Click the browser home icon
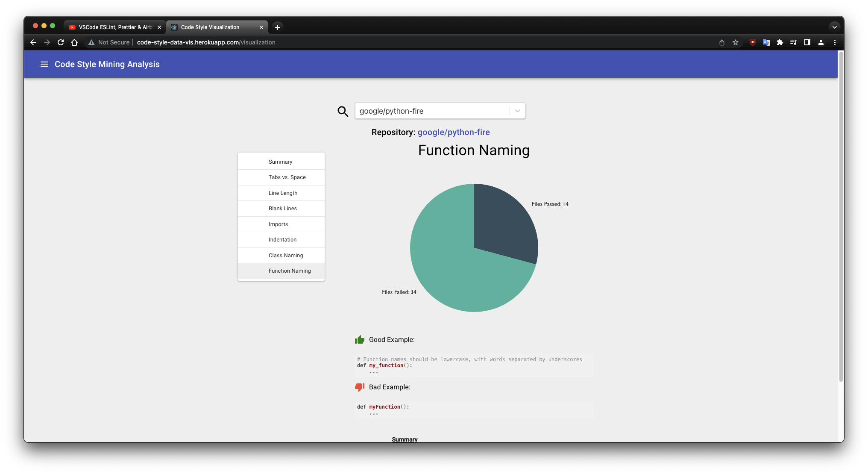The height and width of the screenshot is (474, 868). pyautogui.click(x=74, y=42)
